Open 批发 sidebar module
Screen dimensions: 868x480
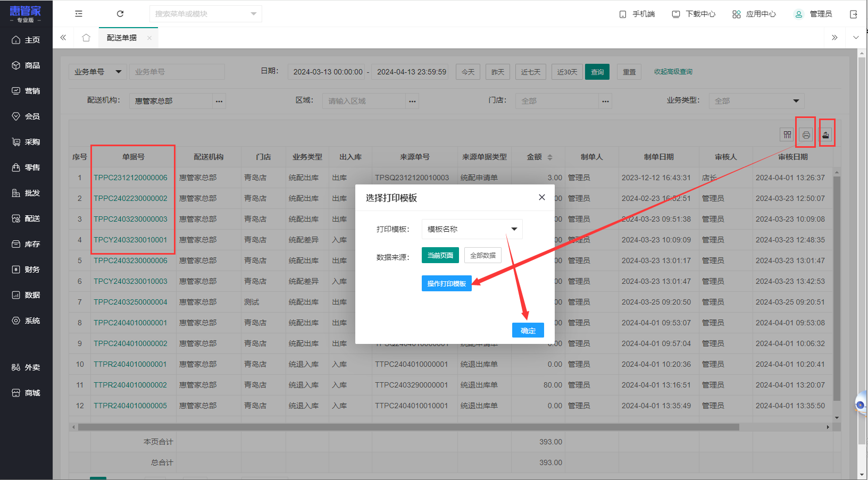[26, 193]
